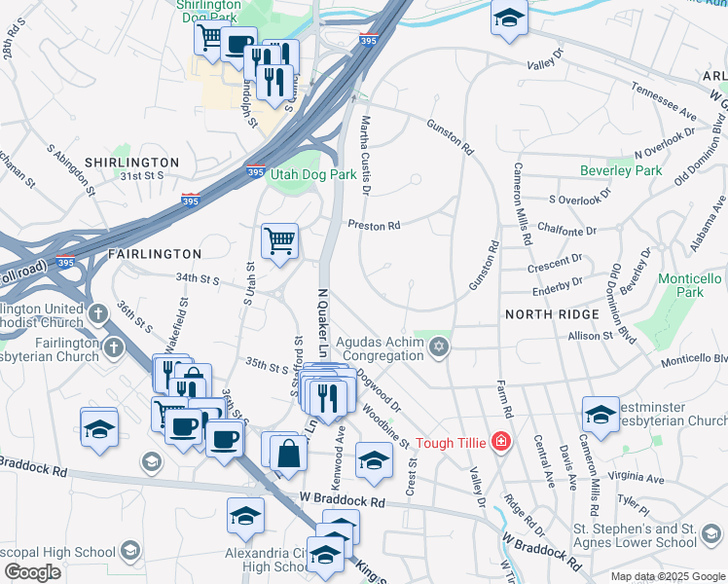Click the school marker above Alexandria City High School
This screenshot has width=728, height=584.
[x=245, y=516]
